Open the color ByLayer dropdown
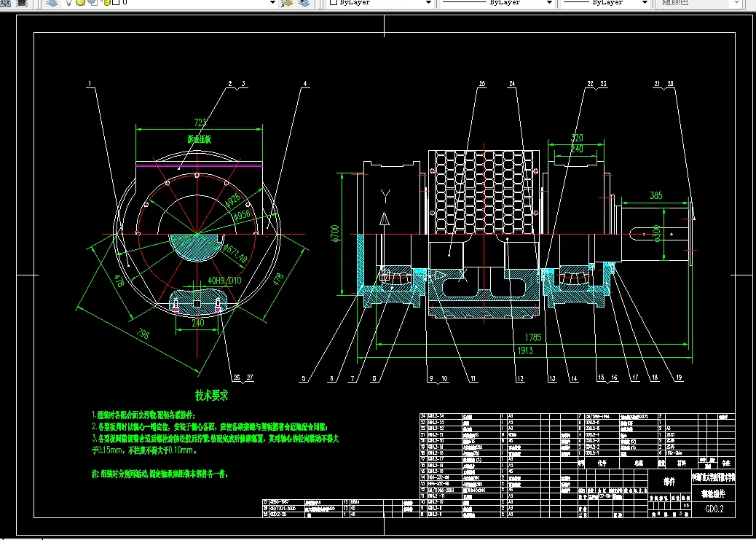The image size is (756, 540). click(x=428, y=3)
